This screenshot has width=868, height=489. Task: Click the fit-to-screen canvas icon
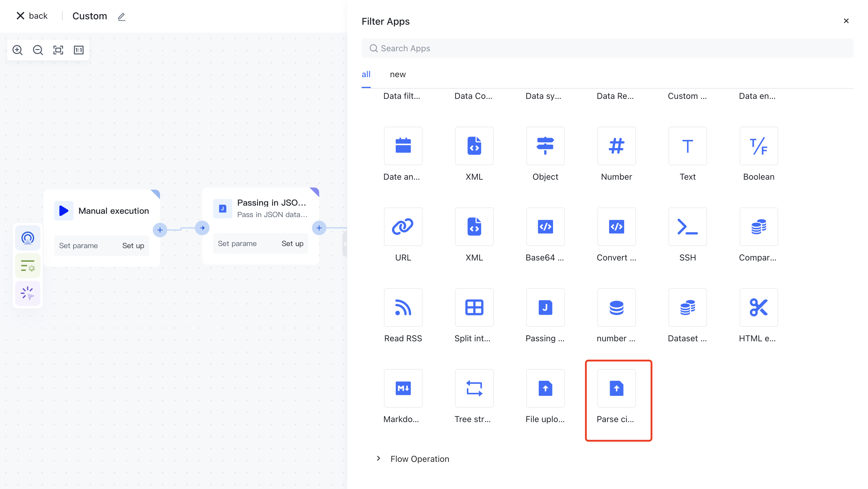58,50
